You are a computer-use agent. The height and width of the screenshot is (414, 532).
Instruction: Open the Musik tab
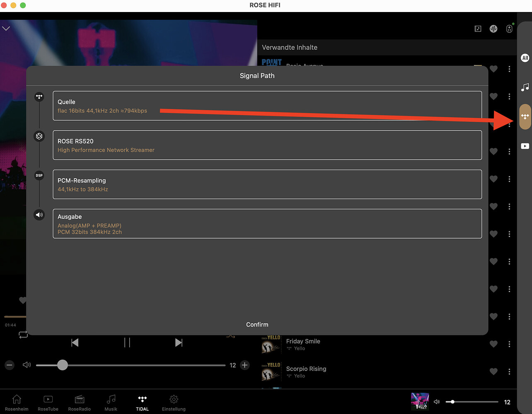click(x=111, y=402)
